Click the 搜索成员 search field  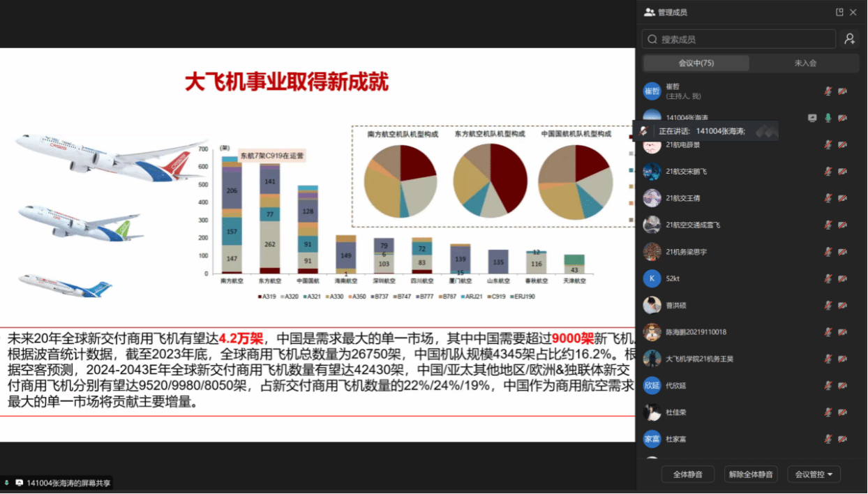tap(740, 39)
